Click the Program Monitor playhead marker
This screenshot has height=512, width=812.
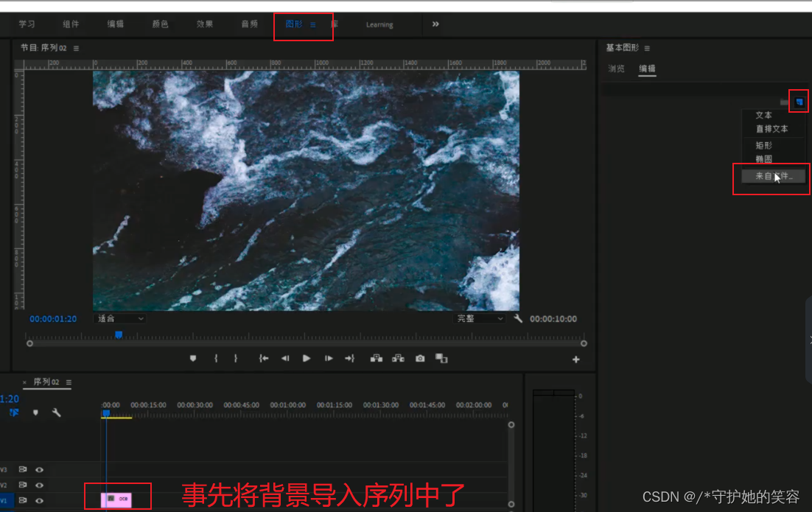click(x=119, y=335)
